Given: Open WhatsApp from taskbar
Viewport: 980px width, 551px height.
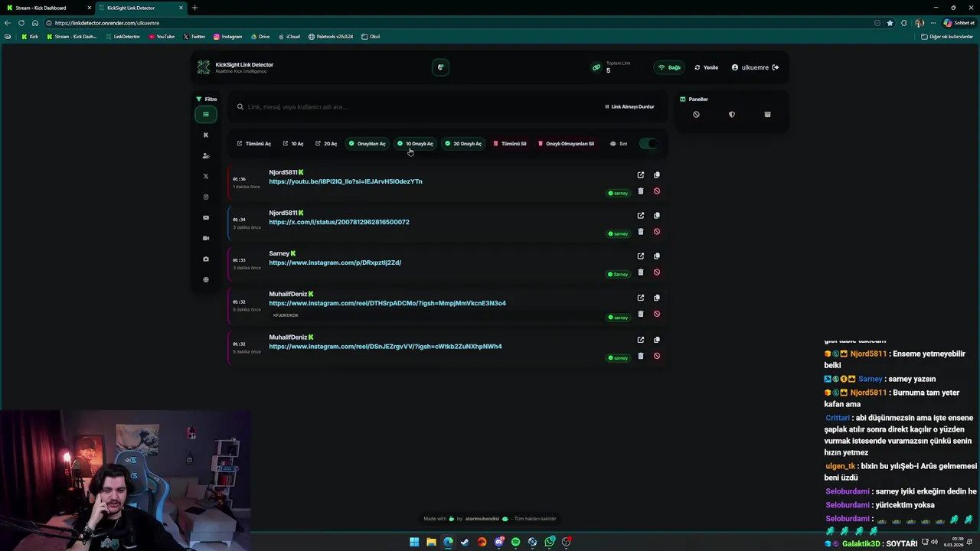Looking at the screenshot, I should [x=550, y=542].
